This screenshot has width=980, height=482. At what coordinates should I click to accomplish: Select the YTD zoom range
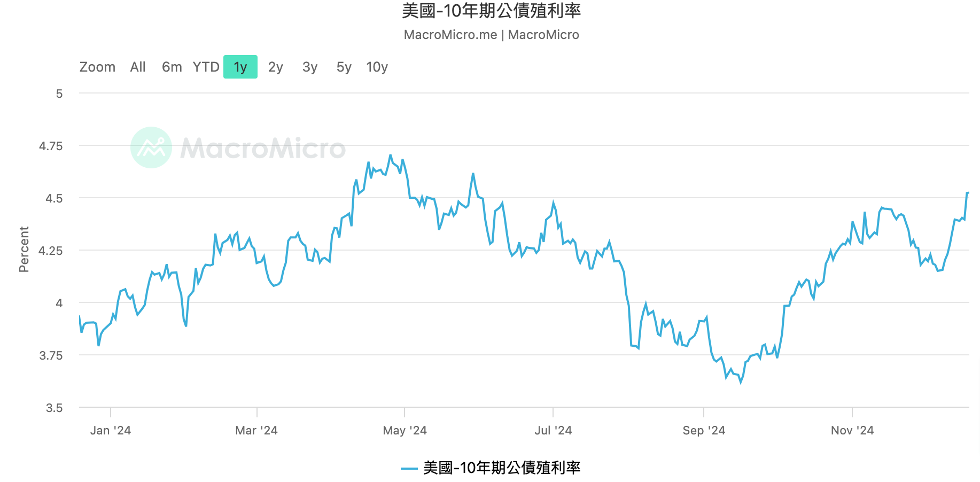206,67
